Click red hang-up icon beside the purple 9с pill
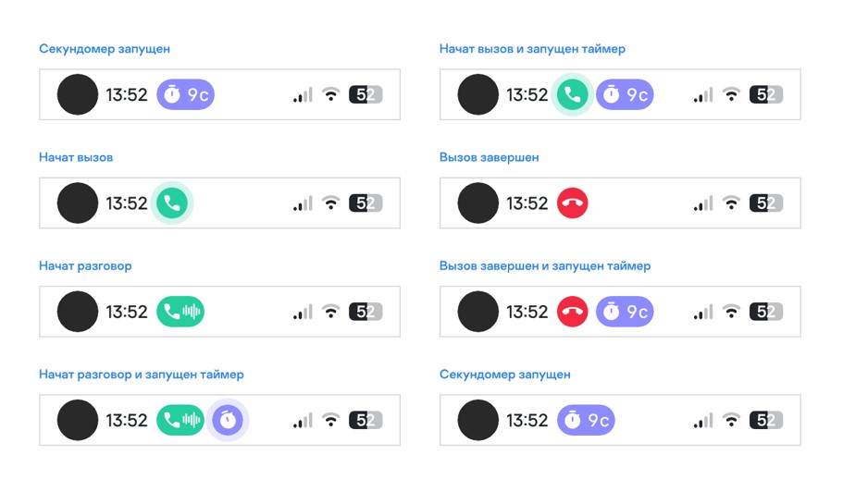Image resolution: width=843 pixels, height=504 pixels. pyautogui.click(x=573, y=312)
